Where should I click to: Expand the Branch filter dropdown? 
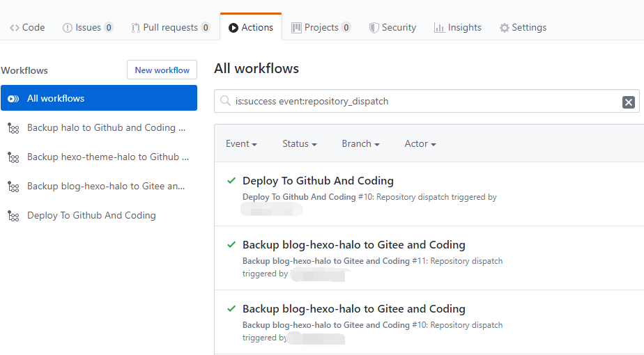(x=360, y=143)
